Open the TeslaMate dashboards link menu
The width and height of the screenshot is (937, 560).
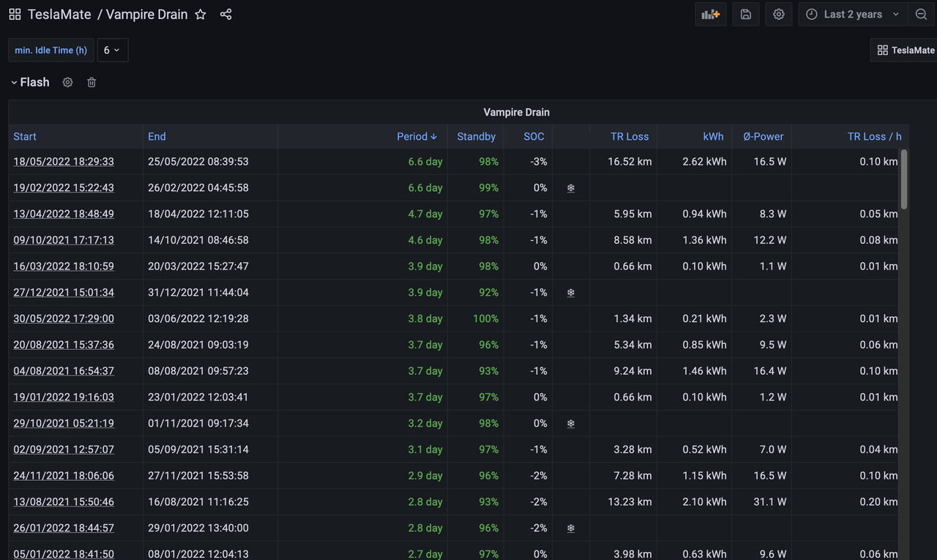(x=904, y=50)
